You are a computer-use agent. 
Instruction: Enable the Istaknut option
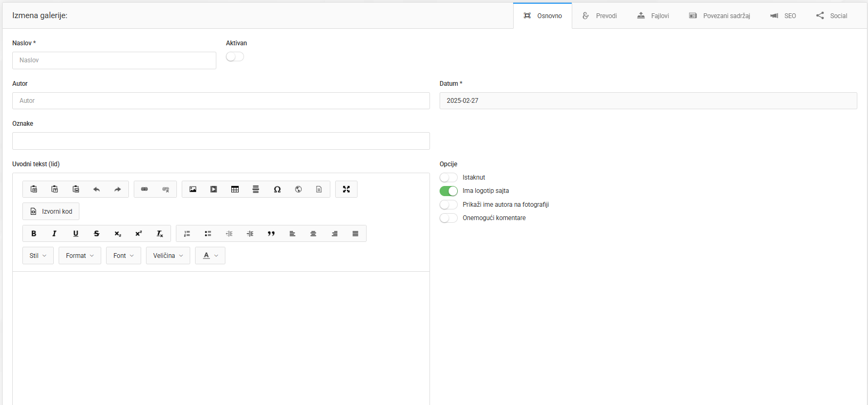[449, 177]
